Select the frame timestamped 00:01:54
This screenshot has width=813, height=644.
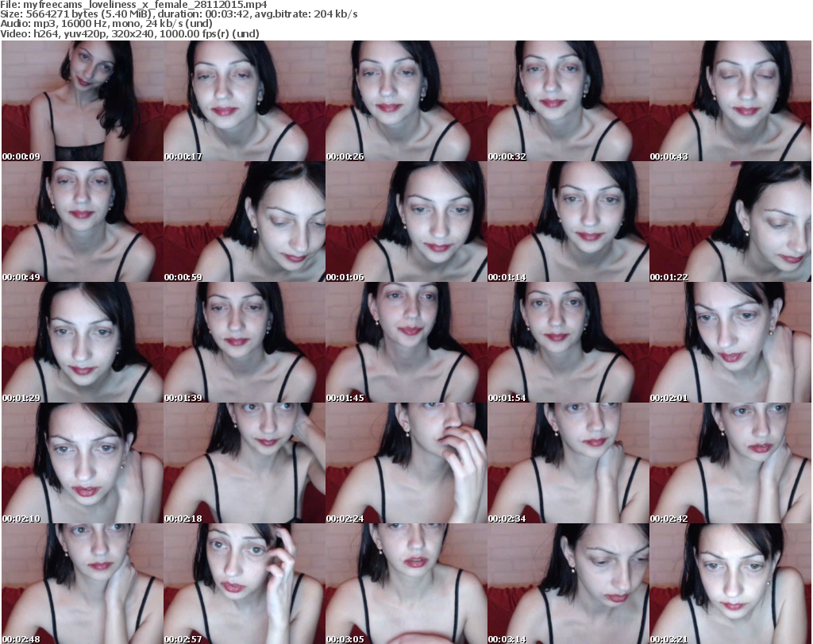click(x=568, y=343)
